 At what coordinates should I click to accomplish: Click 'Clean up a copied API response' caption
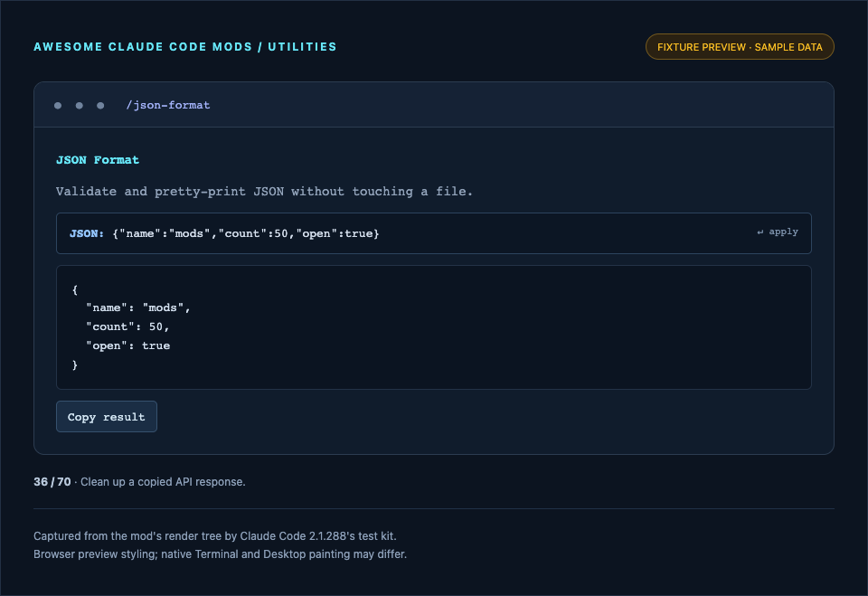163,482
